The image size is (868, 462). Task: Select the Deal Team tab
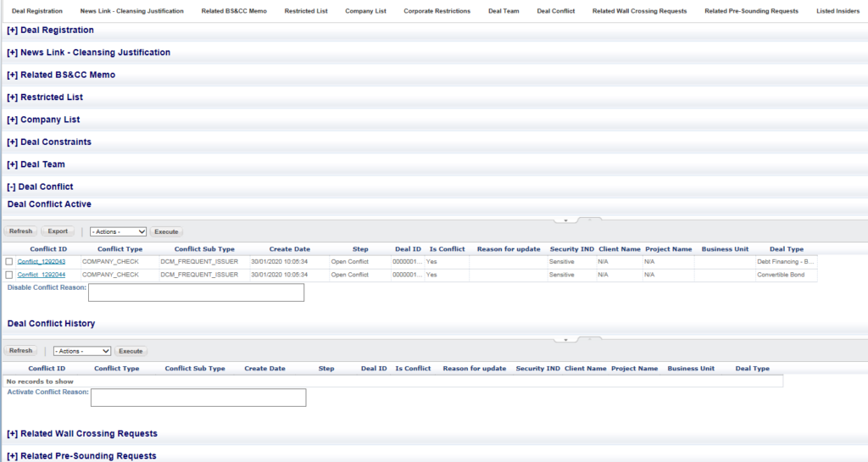pyautogui.click(x=504, y=11)
